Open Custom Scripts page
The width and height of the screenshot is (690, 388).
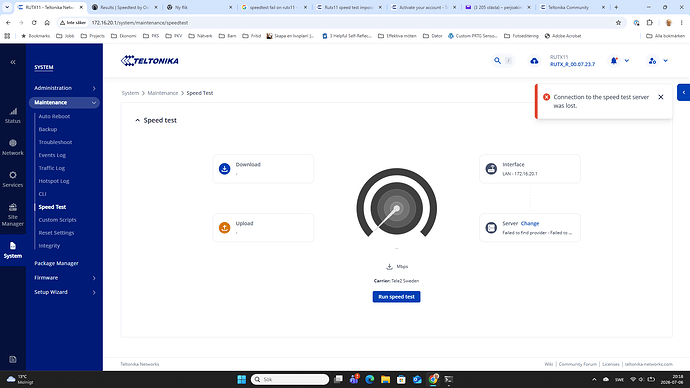point(57,220)
